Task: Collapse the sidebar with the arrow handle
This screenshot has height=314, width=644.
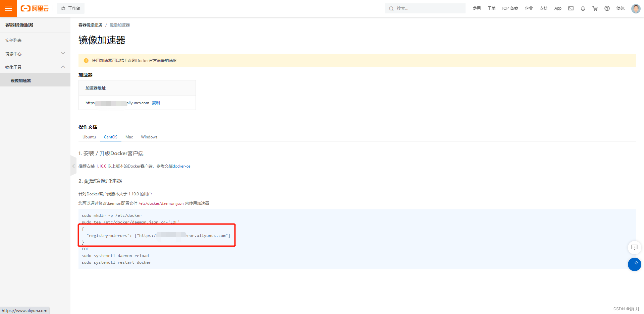Action: pos(73,166)
